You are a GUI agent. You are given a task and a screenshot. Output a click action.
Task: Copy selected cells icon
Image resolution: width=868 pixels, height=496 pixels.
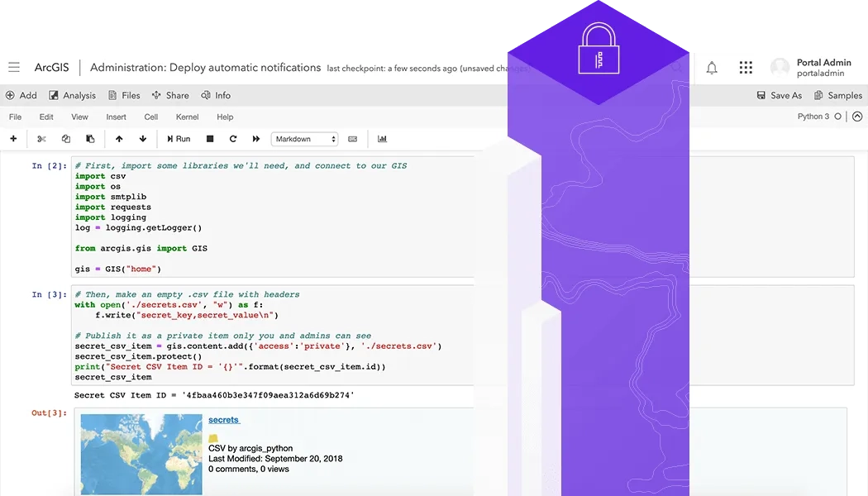click(66, 139)
